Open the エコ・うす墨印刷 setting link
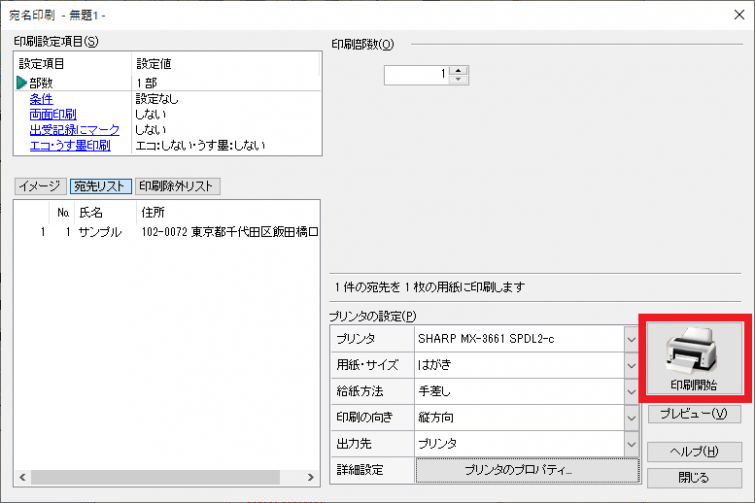The width and height of the screenshot is (755, 503). (70, 145)
